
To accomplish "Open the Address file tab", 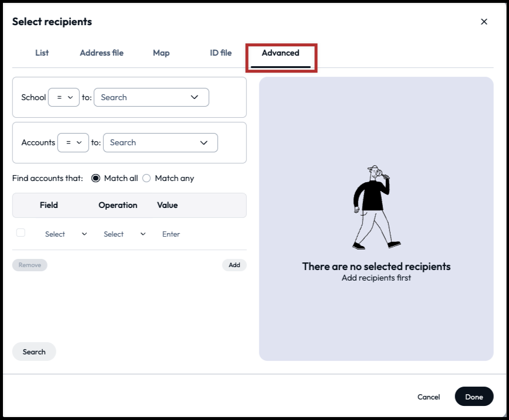I will [101, 53].
